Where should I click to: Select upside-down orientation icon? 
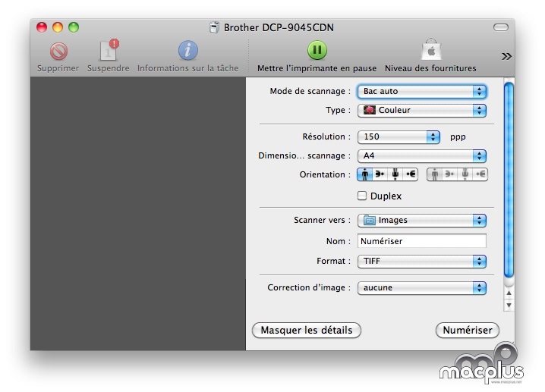[395, 174]
